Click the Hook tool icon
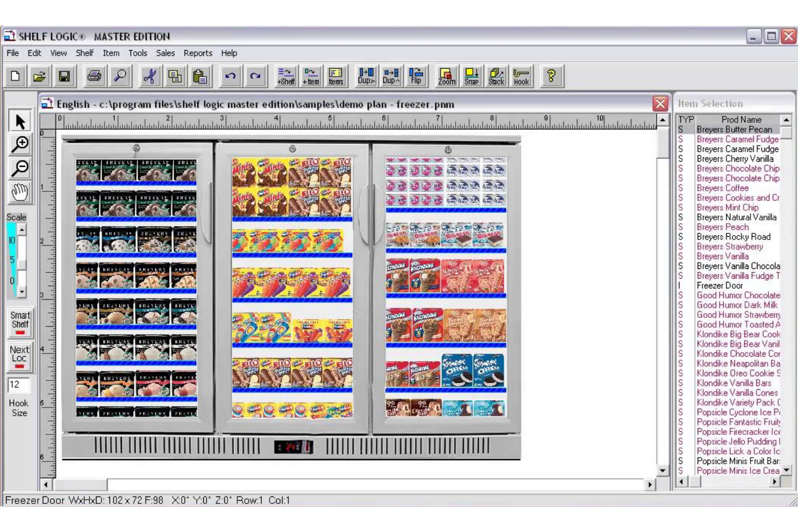Viewport: 798px width, 532px height. [521, 76]
